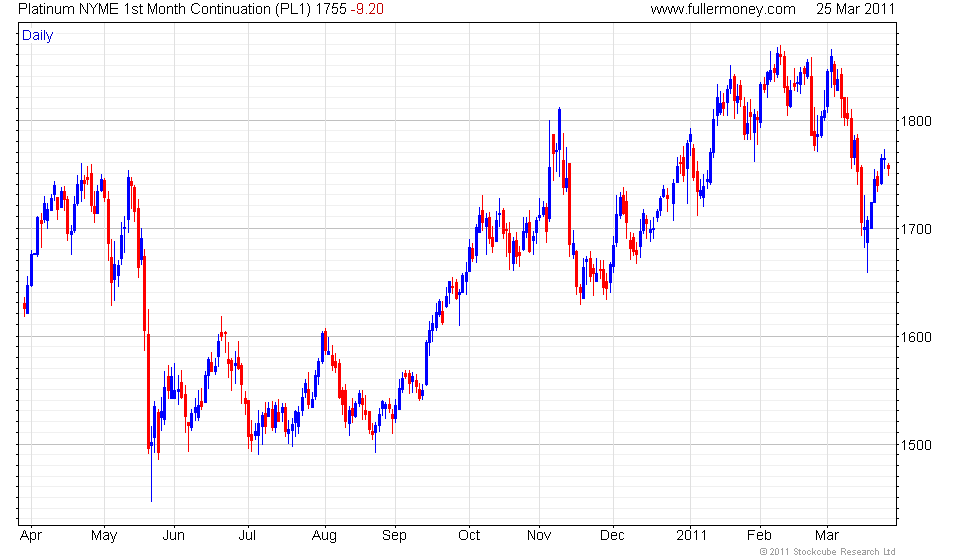Click the Nov month label

click(x=539, y=536)
